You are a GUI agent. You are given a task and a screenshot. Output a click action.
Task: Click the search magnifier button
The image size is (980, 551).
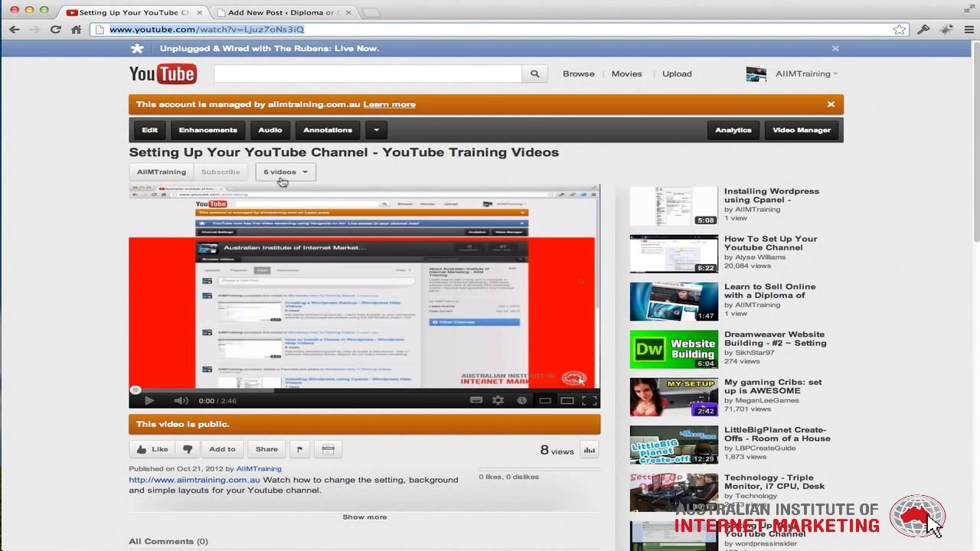(x=534, y=73)
